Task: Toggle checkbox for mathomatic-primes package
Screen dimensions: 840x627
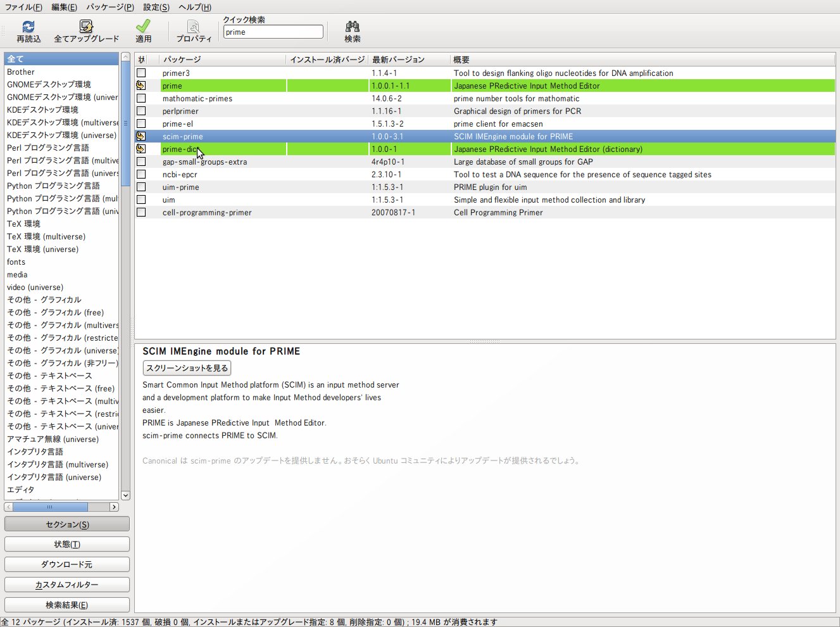Action: pos(141,98)
